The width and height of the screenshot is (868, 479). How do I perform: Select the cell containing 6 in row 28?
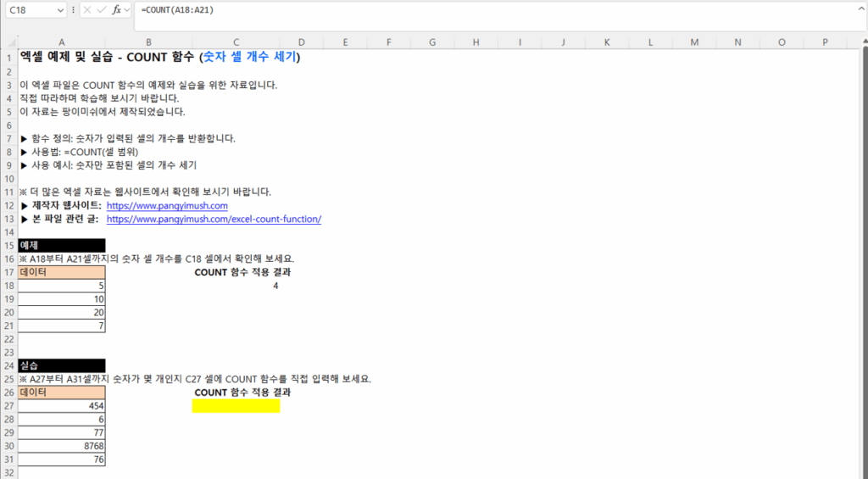tap(61, 419)
